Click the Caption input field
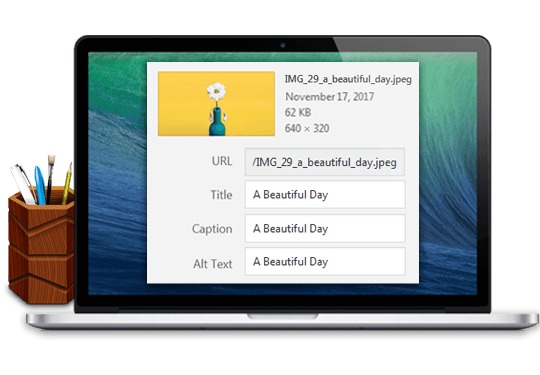The image size is (540, 375). click(325, 228)
